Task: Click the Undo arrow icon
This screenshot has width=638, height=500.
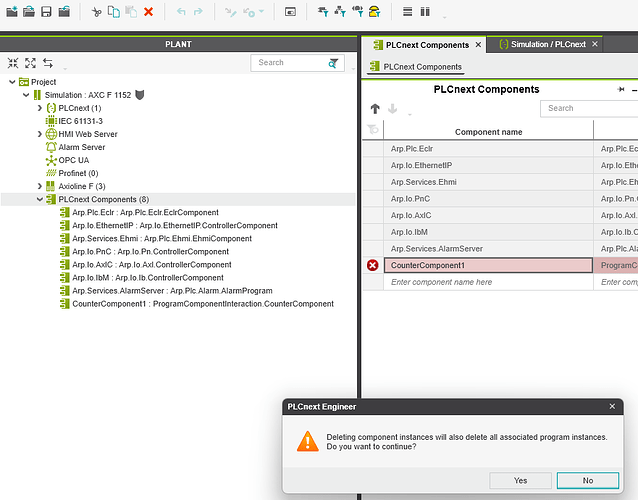Action: (181, 12)
